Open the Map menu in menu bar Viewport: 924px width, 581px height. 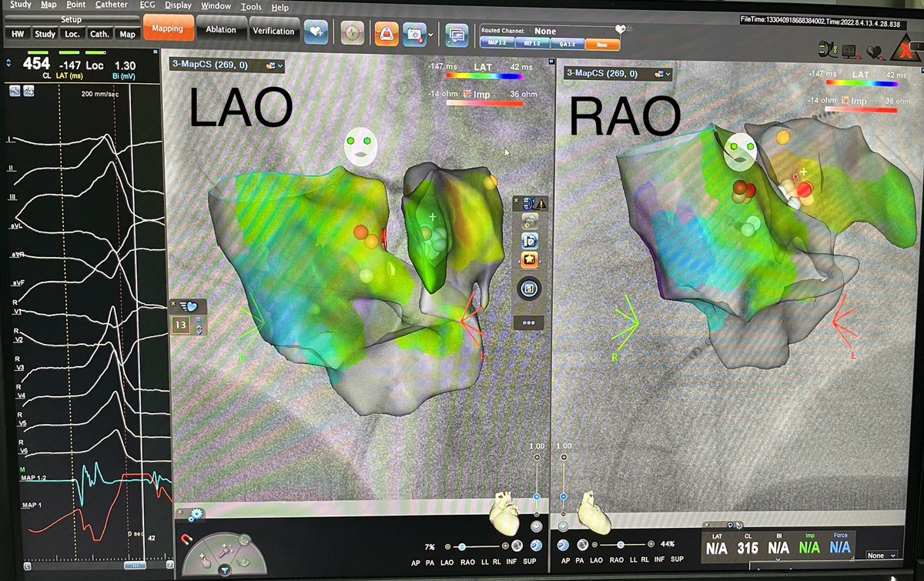pos(49,5)
